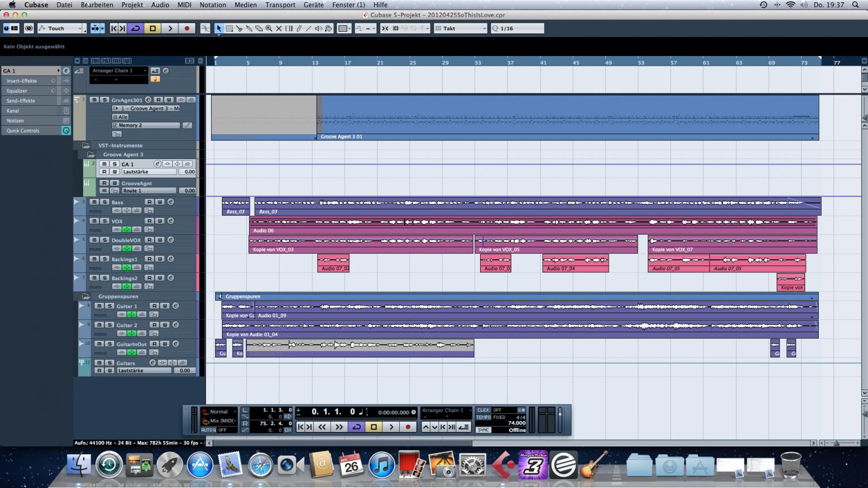Open Transport panel Arranger Chain 1 dropdown

tap(446, 410)
